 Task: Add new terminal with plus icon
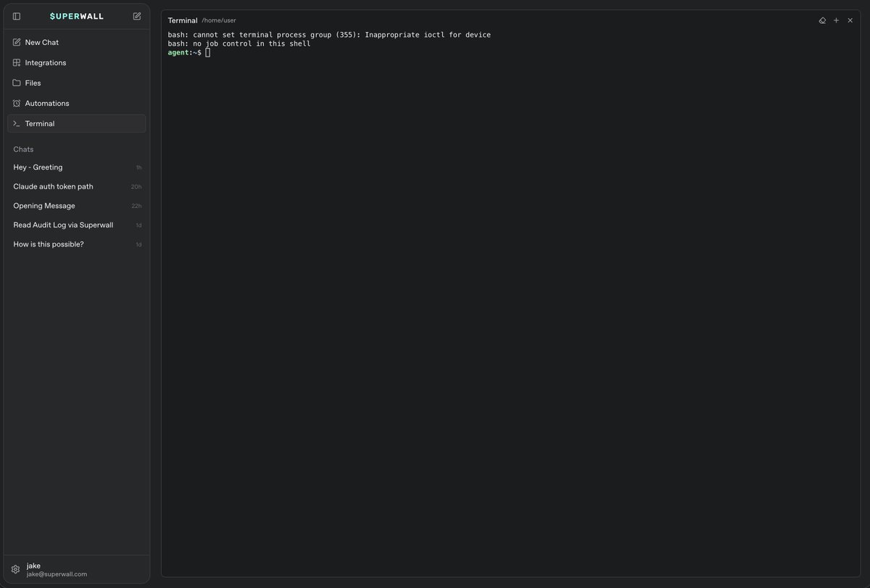tap(836, 20)
